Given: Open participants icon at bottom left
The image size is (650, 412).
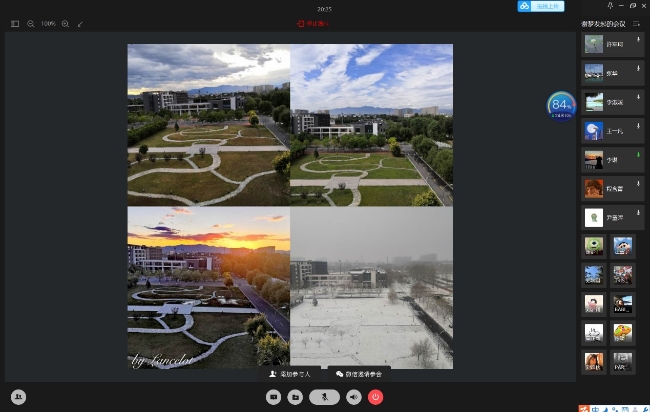Looking at the screenshot, I should click(18, 397).
